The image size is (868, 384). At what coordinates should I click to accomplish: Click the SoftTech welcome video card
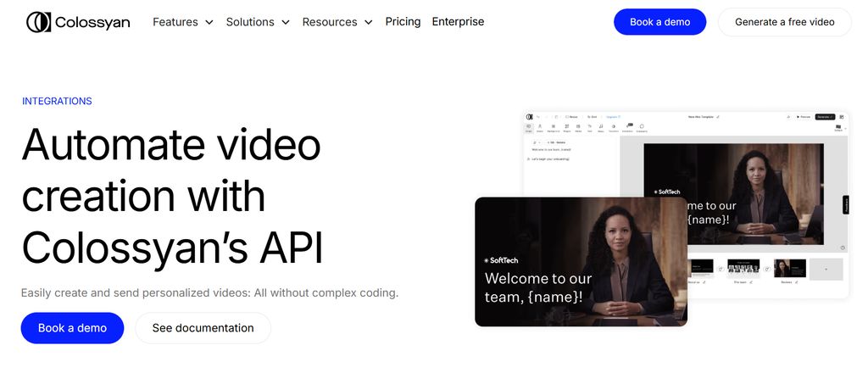pos(581,262)
